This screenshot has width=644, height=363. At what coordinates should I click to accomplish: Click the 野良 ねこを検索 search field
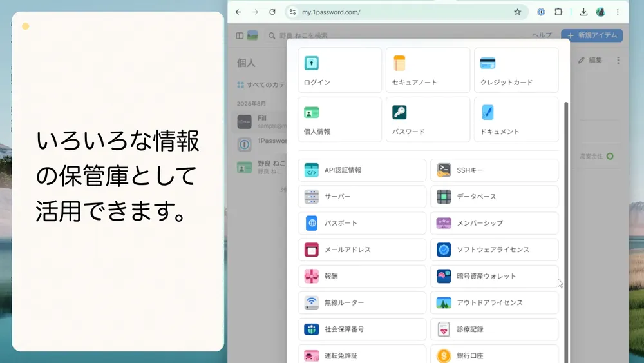[303, 35]
